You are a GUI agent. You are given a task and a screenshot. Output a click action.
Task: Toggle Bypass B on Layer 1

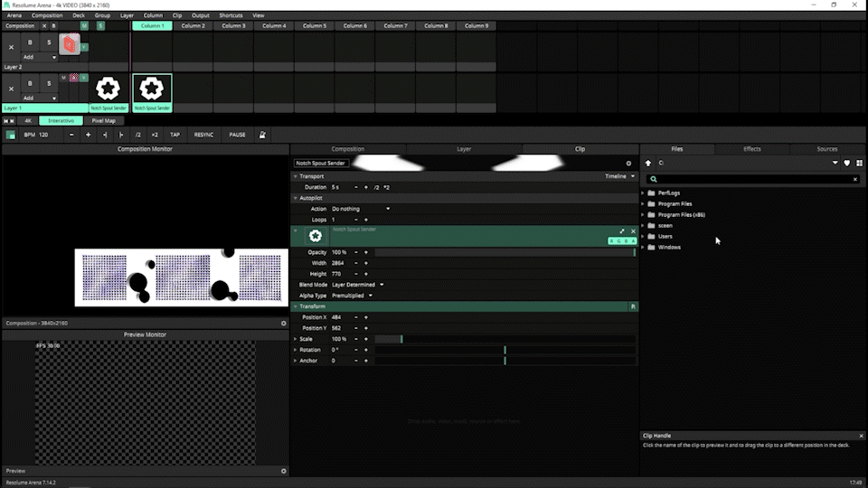pyautogui.click(x=30, y=83)
